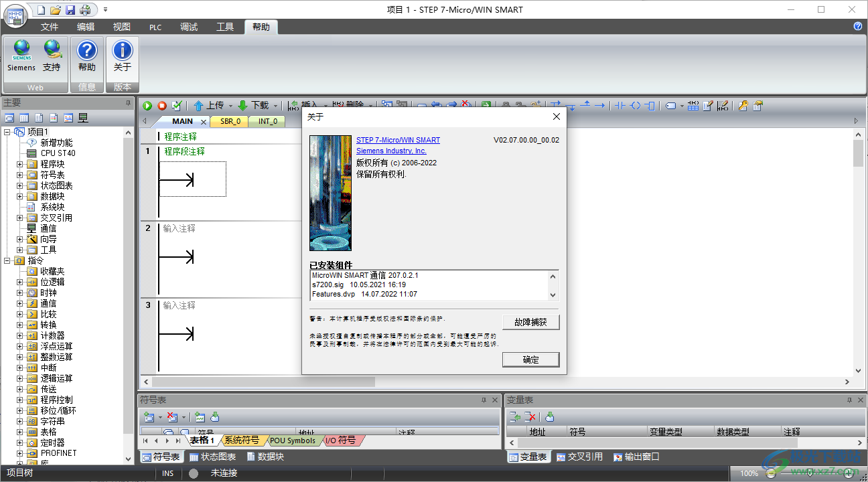
Task: Expand the 程序块 tree node
Action: [x=19, y=164]
